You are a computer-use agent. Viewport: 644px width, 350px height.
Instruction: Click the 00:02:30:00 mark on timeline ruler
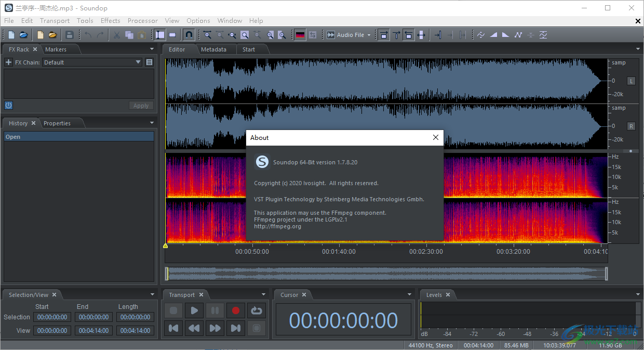(426, 251)
